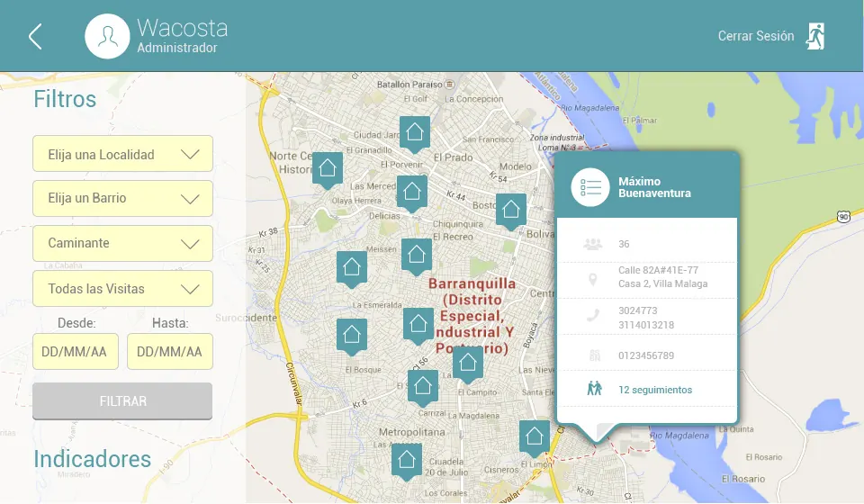Viewport: 864px width, 504px height.
Task: Click the Hasta date input field
Action: pos(170,351)
